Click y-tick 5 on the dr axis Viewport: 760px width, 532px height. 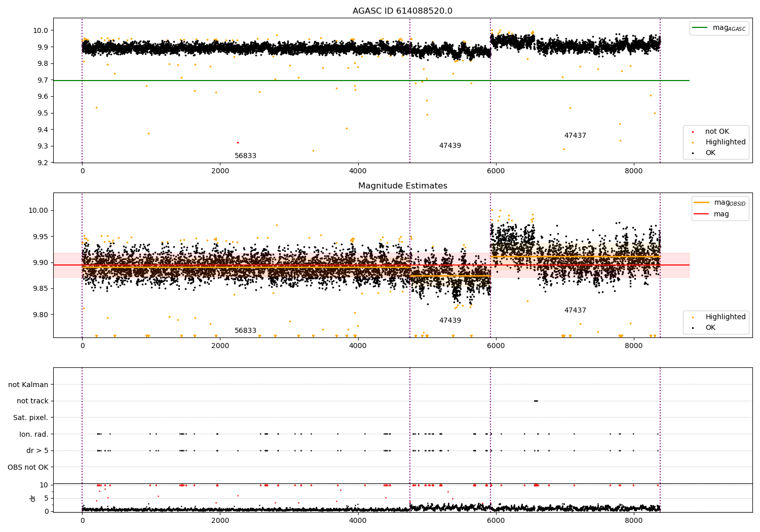click(x=47, y=498)
